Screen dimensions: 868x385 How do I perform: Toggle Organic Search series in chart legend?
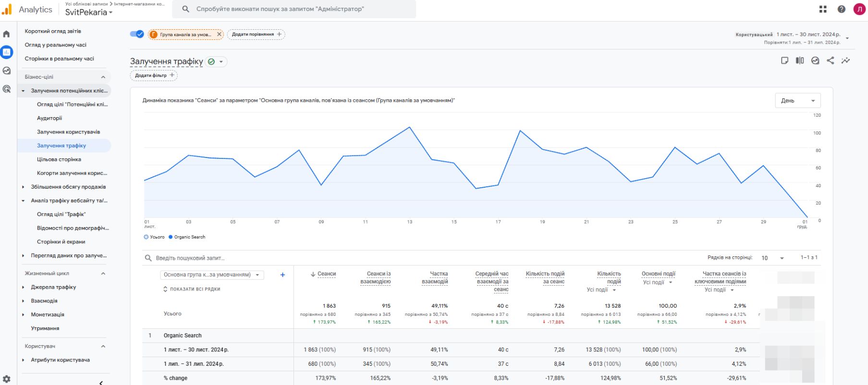pos(186,237)
